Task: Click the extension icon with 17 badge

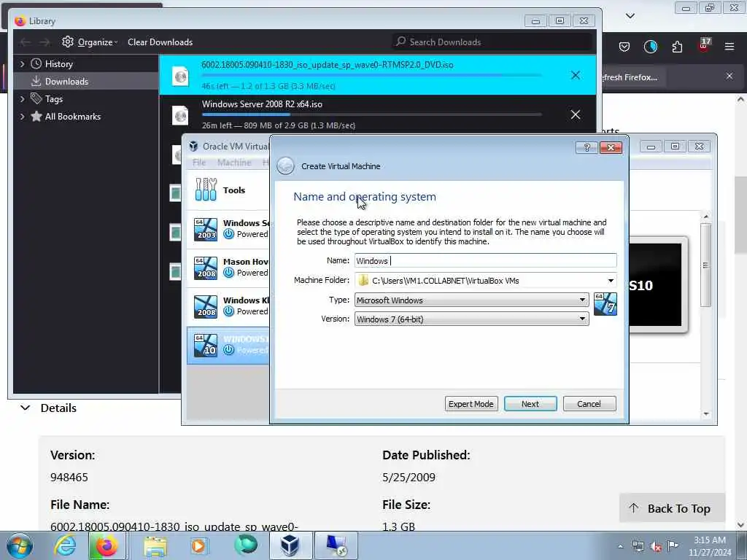Action: (704, 45)
